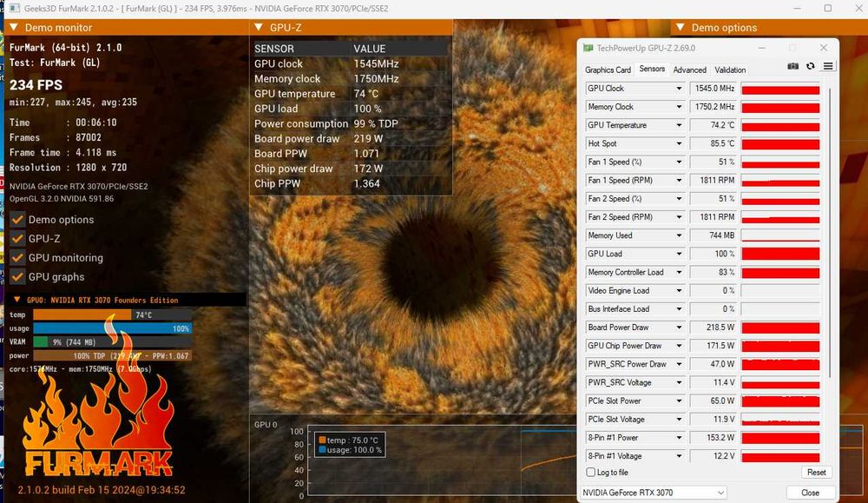Open the RTX 3070 GPU selection dropdown
The image size is (868, 503).
[x=653, y=493]
